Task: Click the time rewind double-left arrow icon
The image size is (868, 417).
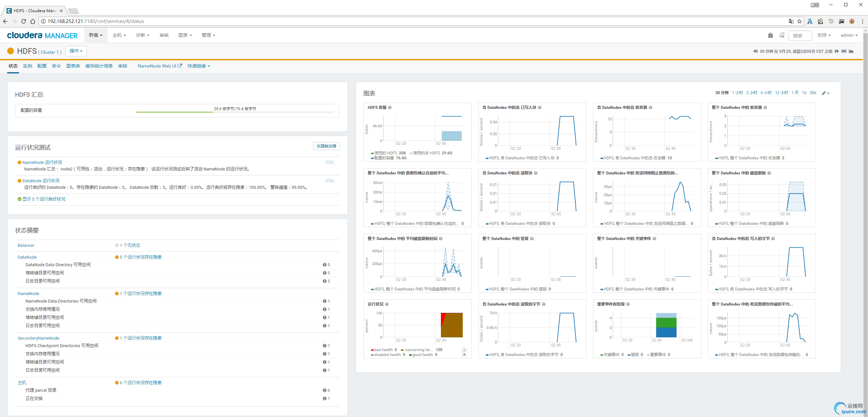Action: coord(755,51)
